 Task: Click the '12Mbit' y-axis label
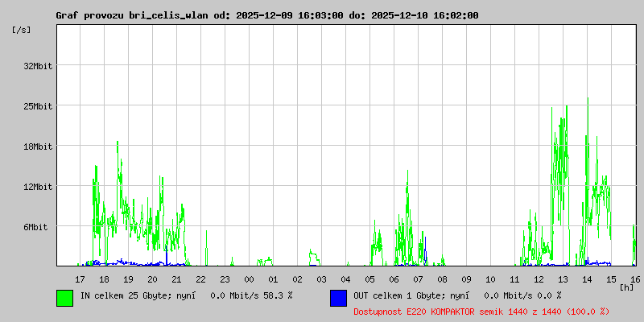(38, 187)
